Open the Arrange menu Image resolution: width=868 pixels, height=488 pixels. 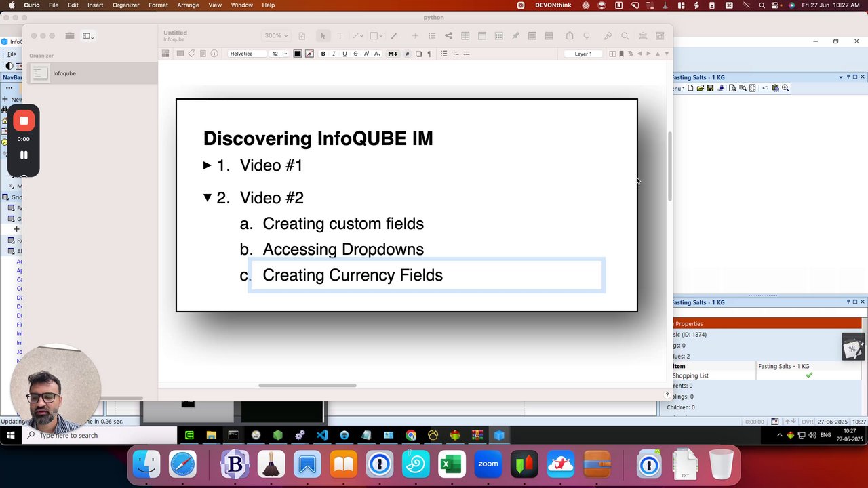(188, 5)
